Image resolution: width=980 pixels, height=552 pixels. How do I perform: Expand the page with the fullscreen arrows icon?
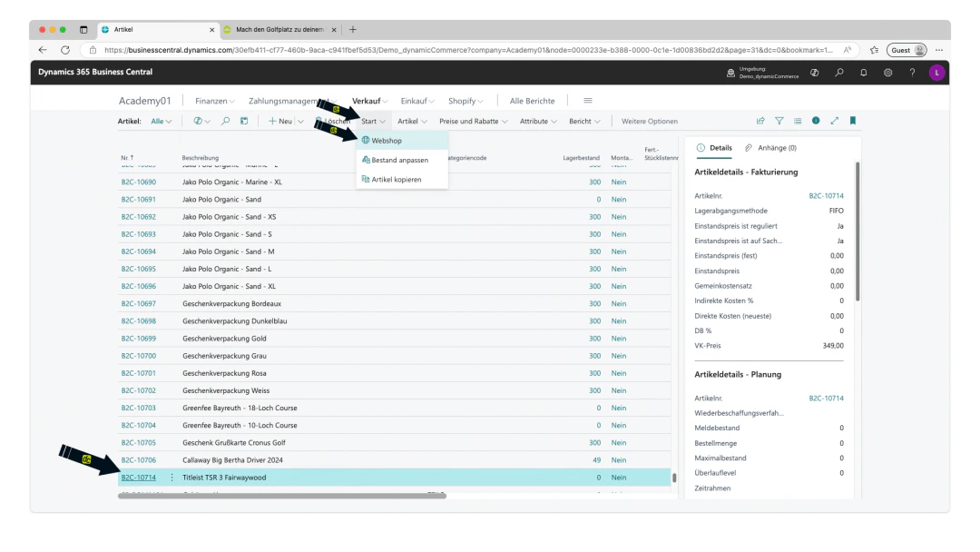tap(835, 121)
